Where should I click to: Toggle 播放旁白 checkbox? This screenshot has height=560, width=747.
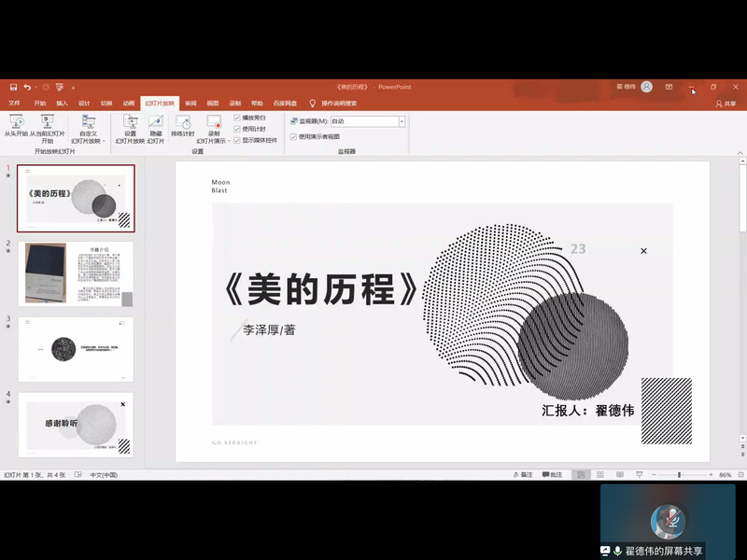click(x=237, y=119)
